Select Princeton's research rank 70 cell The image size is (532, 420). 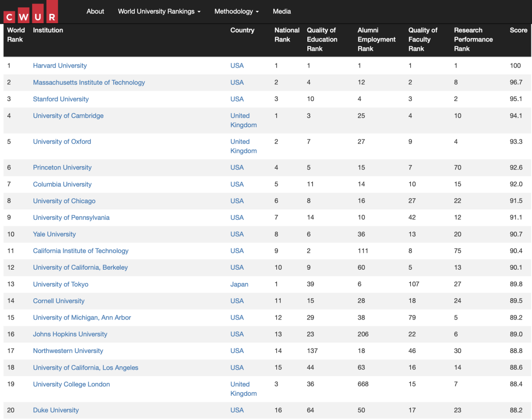coord(457,168)
